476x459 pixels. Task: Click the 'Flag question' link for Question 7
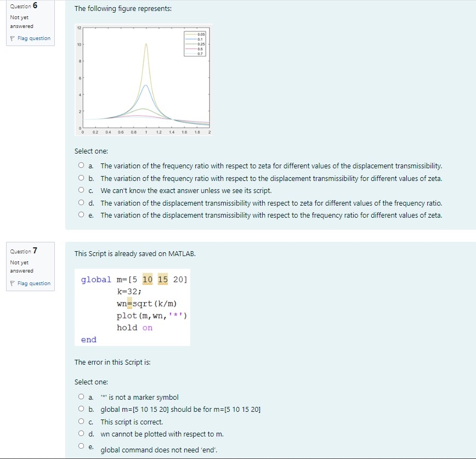pos(33,283)
